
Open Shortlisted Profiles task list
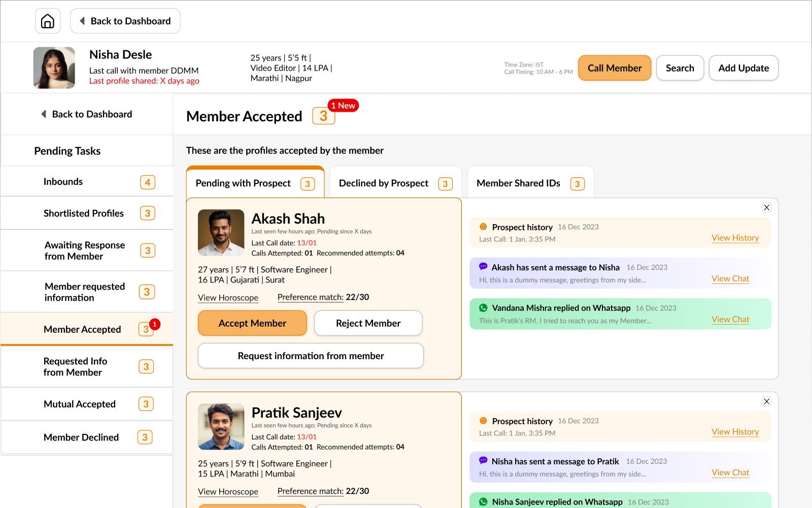click(87, 213)
